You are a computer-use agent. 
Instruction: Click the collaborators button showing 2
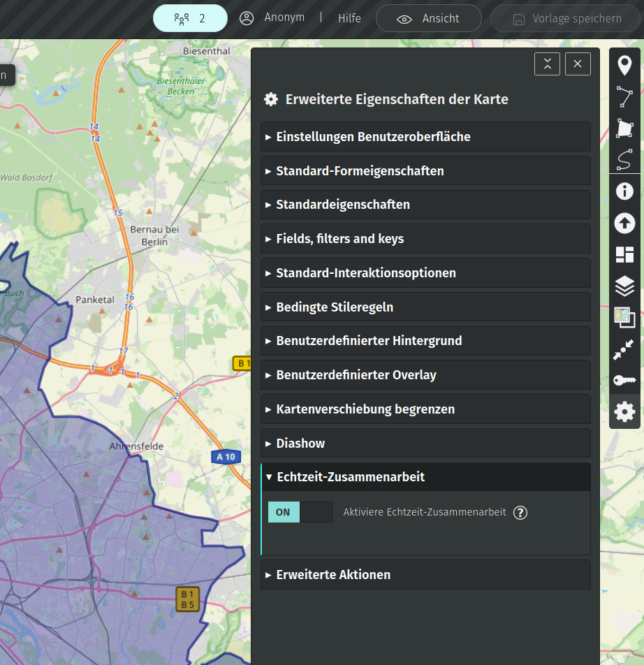point(190,19)
